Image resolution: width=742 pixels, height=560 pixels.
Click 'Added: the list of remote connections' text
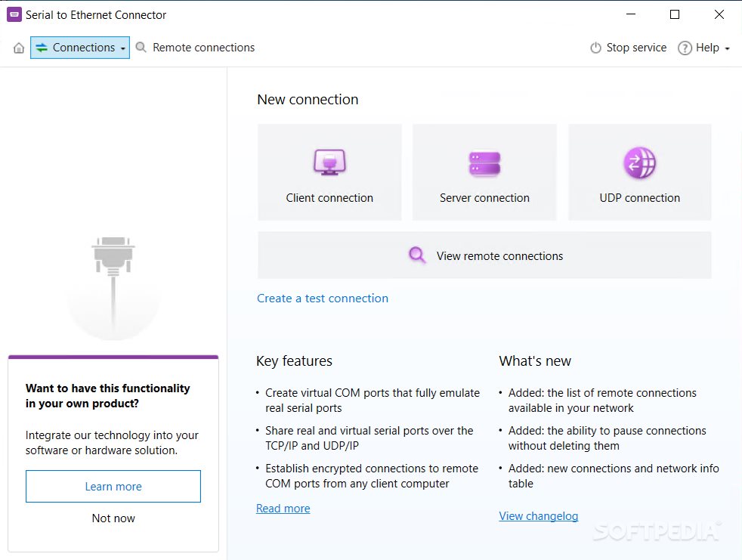click(x=602, y=401)
